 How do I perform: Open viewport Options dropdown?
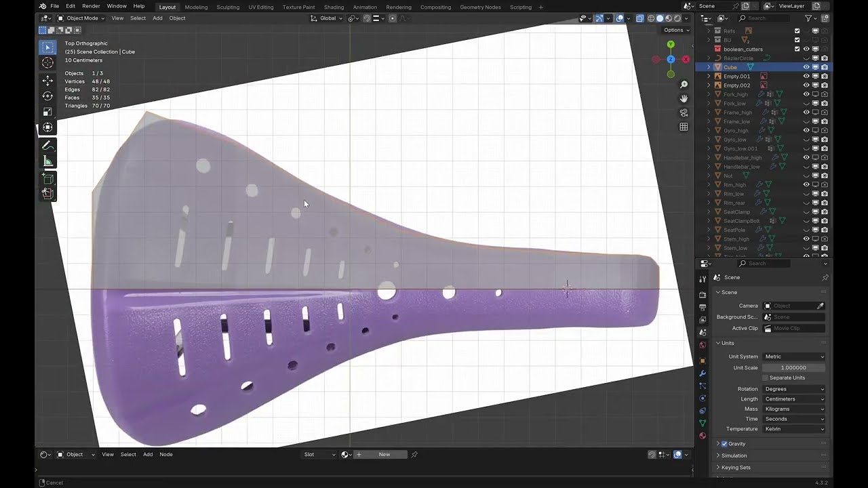[675, 30]
